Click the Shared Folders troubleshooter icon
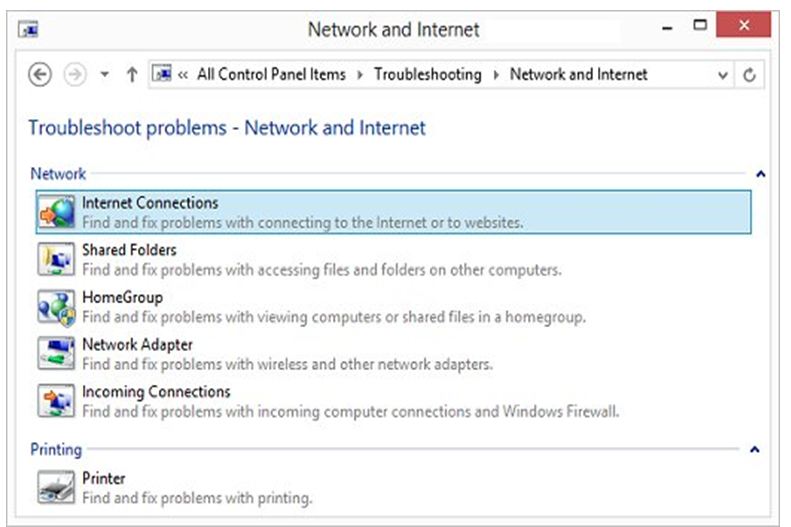 (56, 260)
